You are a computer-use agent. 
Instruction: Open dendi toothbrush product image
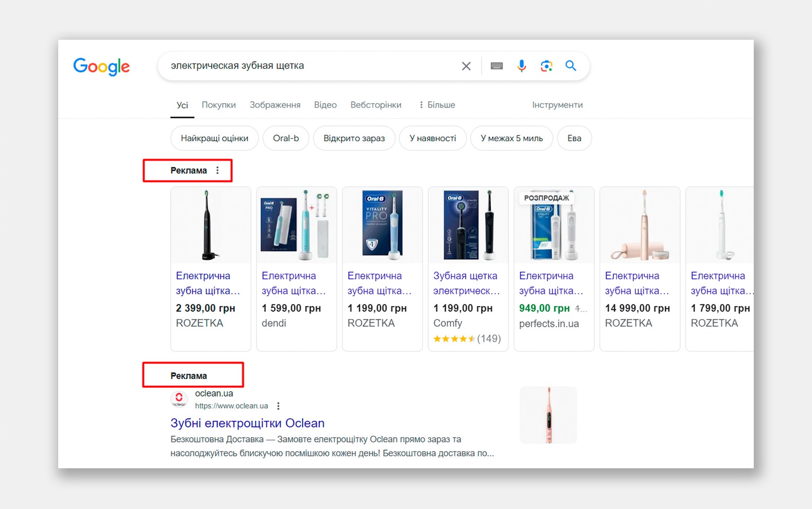tap(296, 225)
